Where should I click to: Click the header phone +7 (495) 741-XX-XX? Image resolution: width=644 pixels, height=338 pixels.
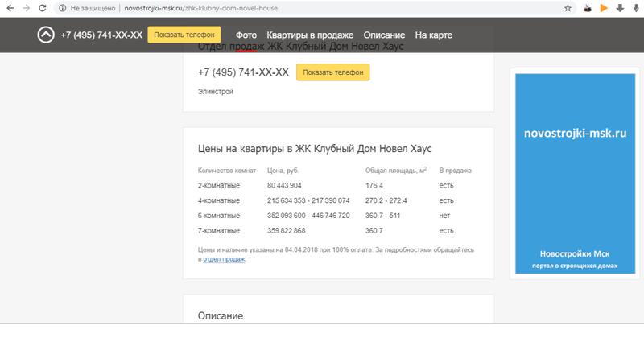coord(101,35)
